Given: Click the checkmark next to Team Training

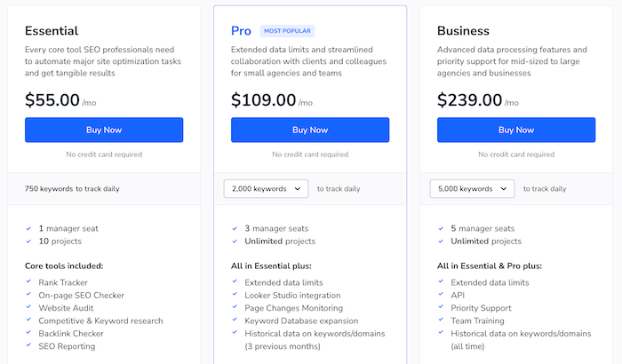Looking at the screenshot, I should pyautogui.click(x=442, y=320).
